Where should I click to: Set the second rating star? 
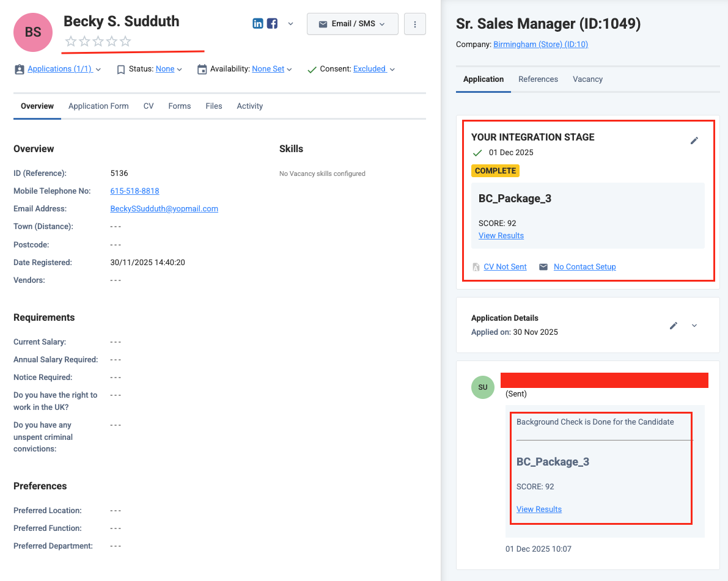pyautogui.click(x=84, y=42)
